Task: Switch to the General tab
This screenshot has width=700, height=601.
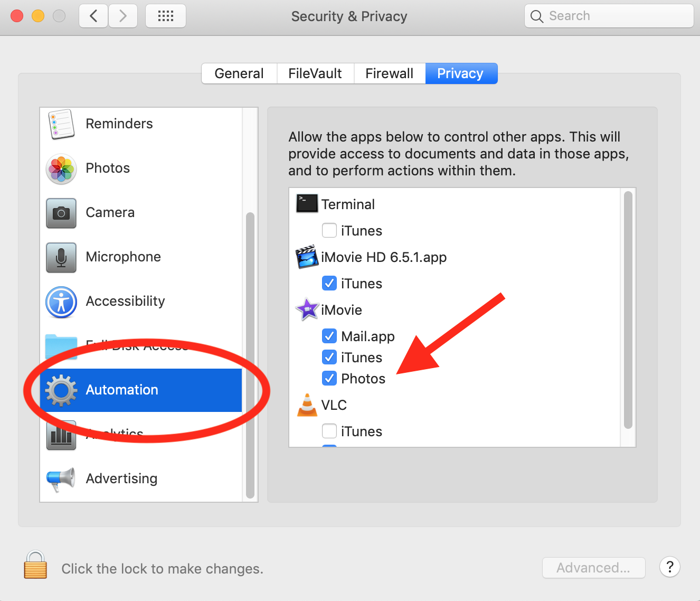Action: [x=240, y=73]
